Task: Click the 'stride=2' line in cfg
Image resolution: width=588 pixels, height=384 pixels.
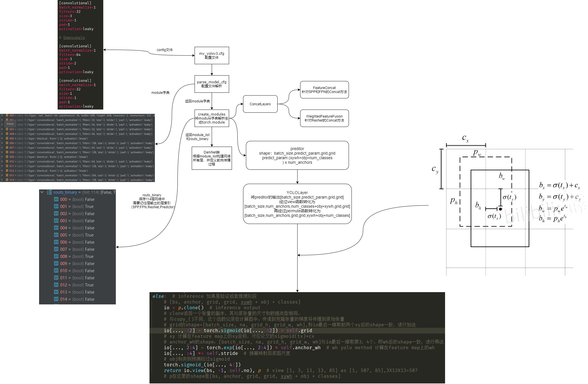Action: click(68, 63)
